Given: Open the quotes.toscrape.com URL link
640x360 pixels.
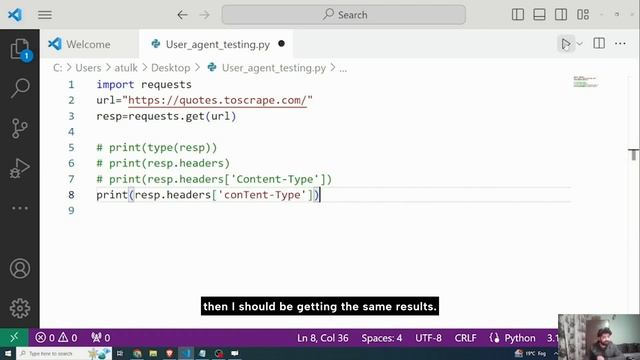Looking at the screenshot, I should [x=217, y=100].
